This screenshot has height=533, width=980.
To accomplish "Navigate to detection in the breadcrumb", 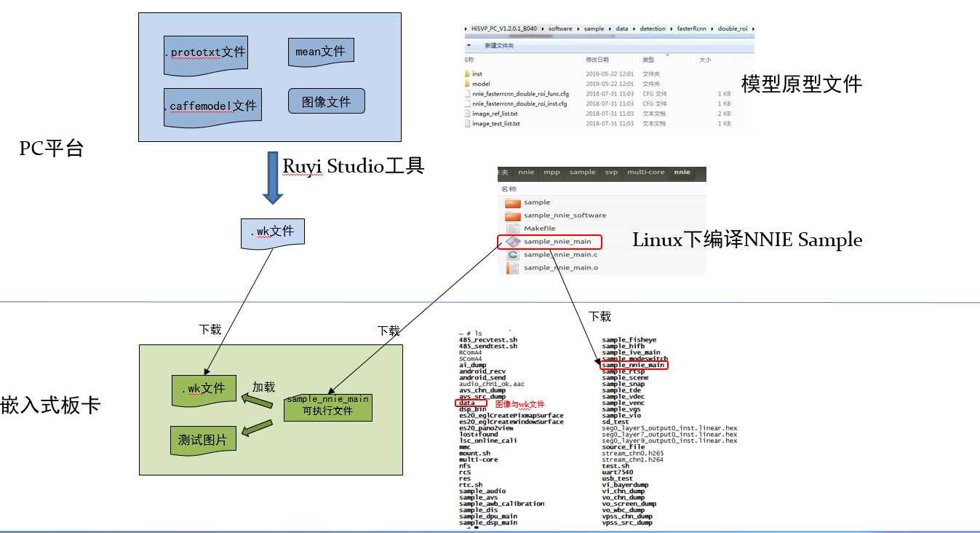I will click(653, 28).
